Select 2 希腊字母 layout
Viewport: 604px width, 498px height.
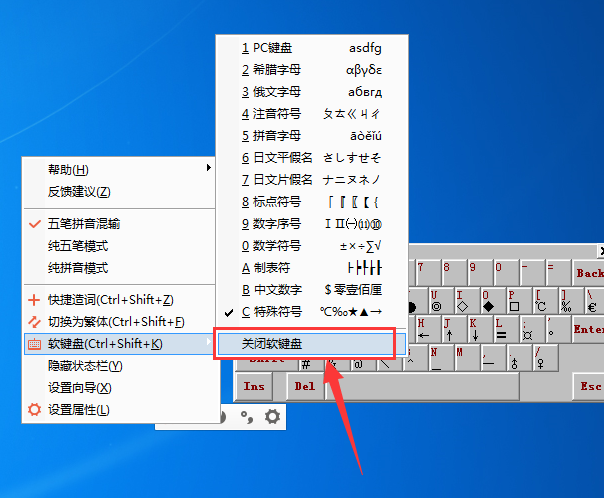click(x=312, y=70)
